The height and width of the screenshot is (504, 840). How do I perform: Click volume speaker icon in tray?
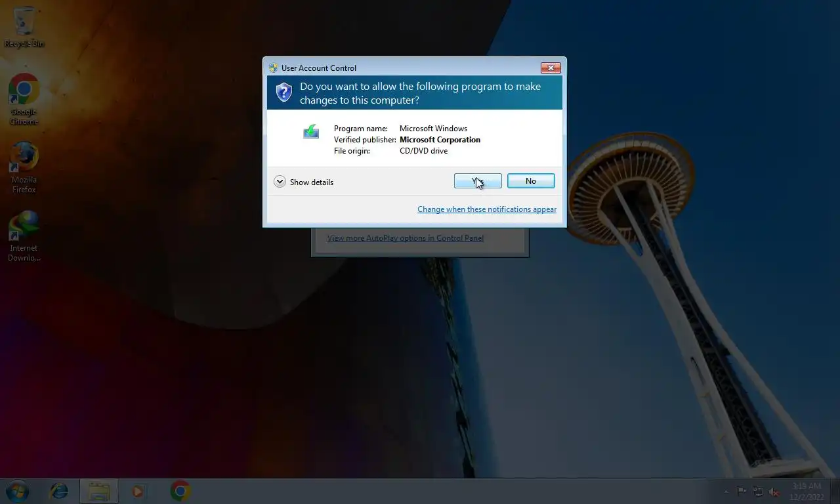774,492
